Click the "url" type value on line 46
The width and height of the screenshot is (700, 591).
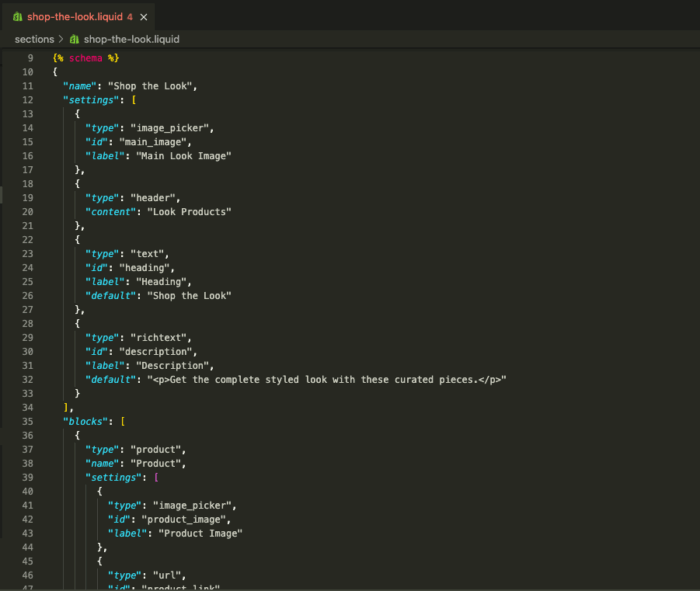pos(167,575)
